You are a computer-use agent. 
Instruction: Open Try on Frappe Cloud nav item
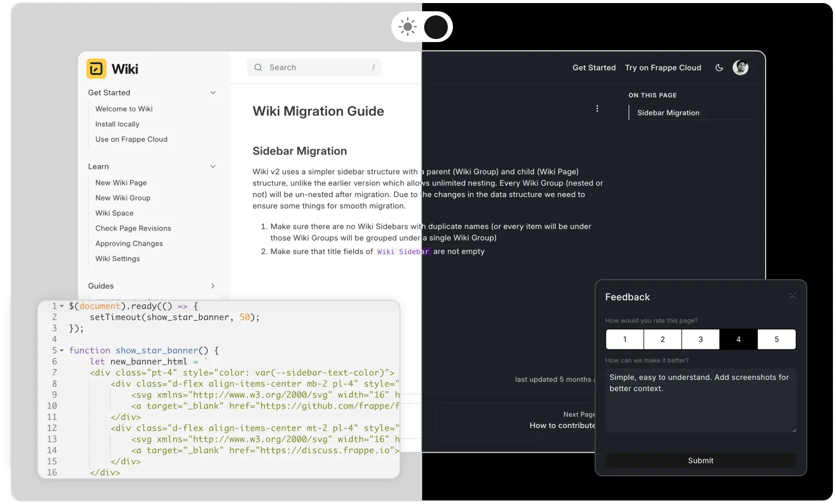(663, 67)
